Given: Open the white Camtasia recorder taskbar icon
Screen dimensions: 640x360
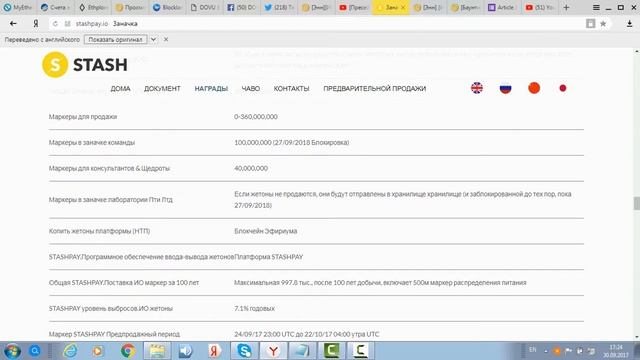Looking at the screenshot, I should (360, 351).
